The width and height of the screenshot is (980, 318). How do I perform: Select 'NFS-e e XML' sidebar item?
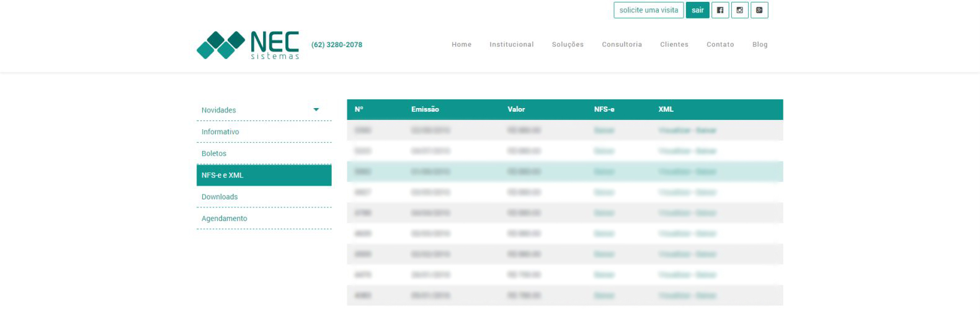223,175
